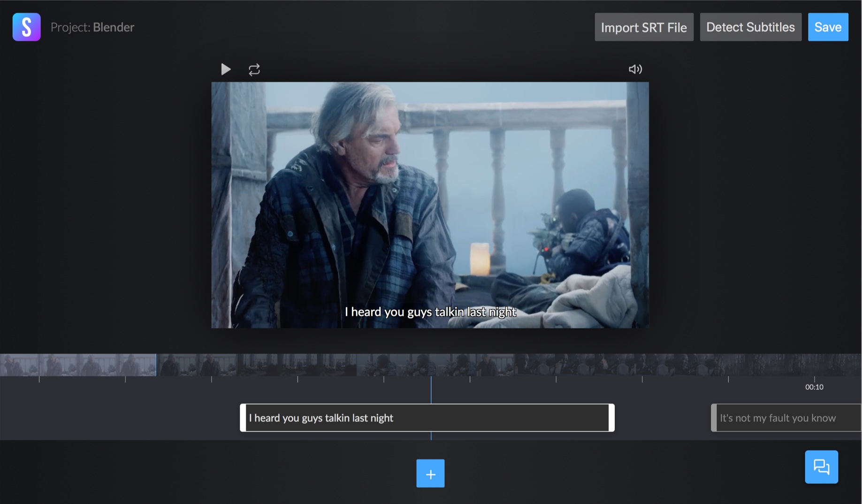Toggle the loop playback icon
862x504 pixels.
(x=254, y=70)
